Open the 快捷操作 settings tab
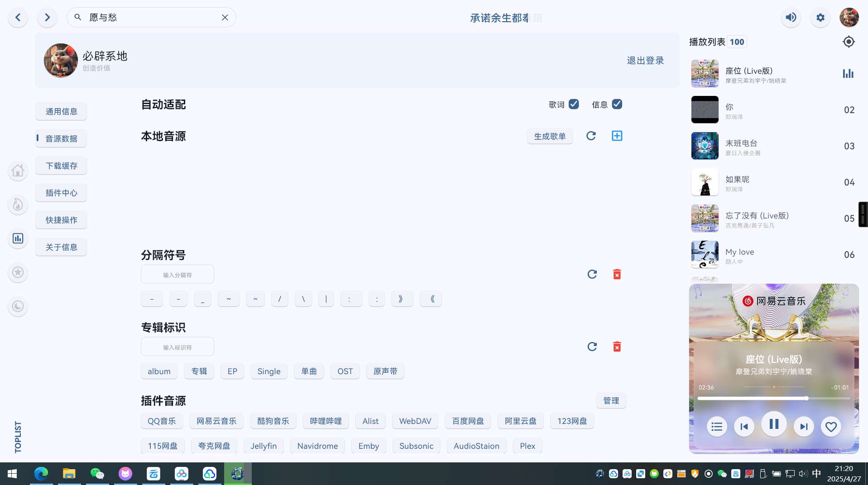This screenshot has width=868, height=485. (61, 220)
